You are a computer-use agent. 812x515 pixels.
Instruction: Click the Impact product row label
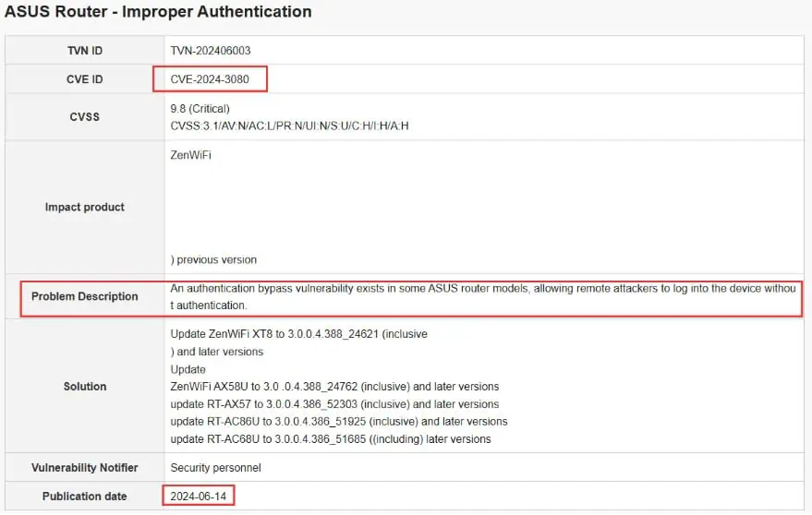coord(84,208)
